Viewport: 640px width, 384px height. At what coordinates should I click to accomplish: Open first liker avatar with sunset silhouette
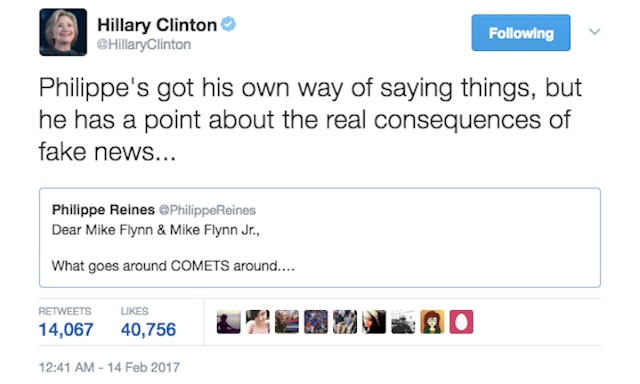(x=229, y=322)
